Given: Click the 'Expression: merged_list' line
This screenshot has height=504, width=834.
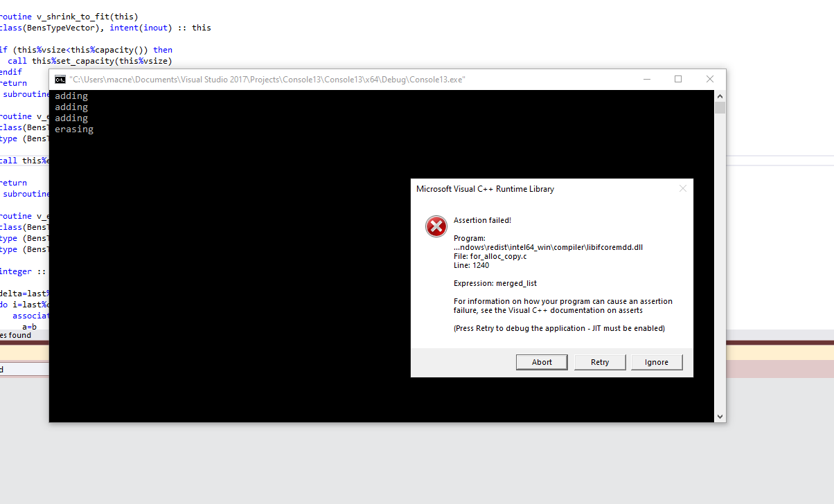Looking at the screenshot, I should point(495,283).
